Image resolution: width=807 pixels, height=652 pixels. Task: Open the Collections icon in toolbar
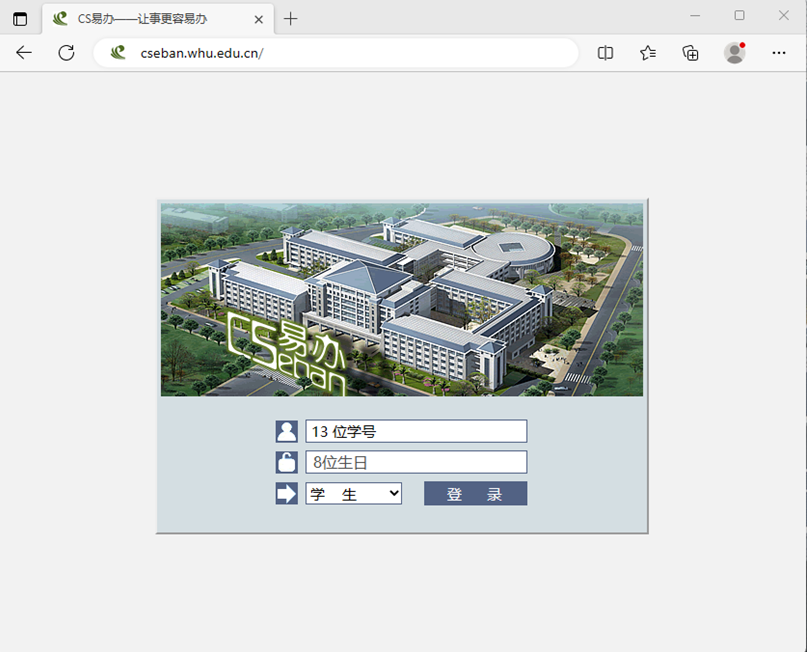point(691,53)
